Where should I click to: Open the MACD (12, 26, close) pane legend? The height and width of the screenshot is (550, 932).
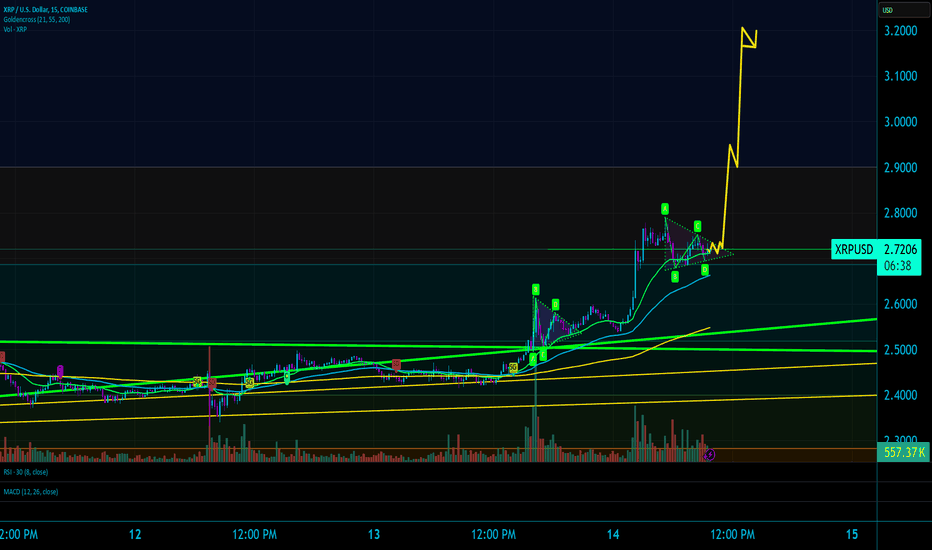(x=31, y=492)
